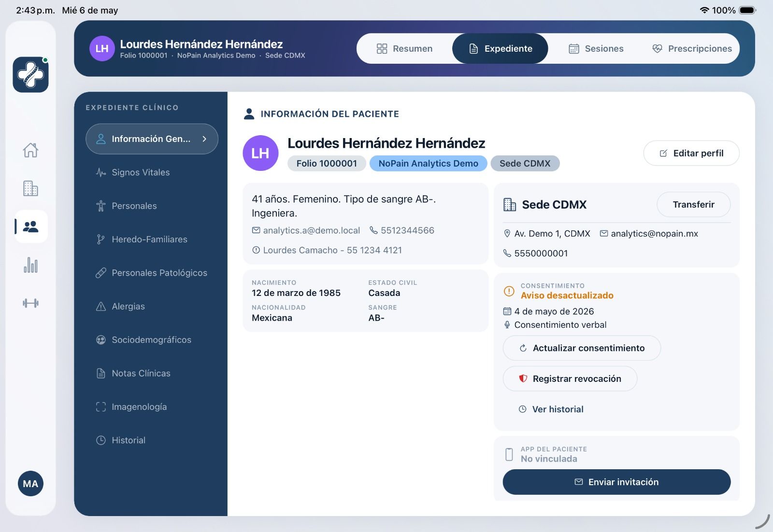
Task: Open the Alergias section
Action: click(x=152, y=306)
